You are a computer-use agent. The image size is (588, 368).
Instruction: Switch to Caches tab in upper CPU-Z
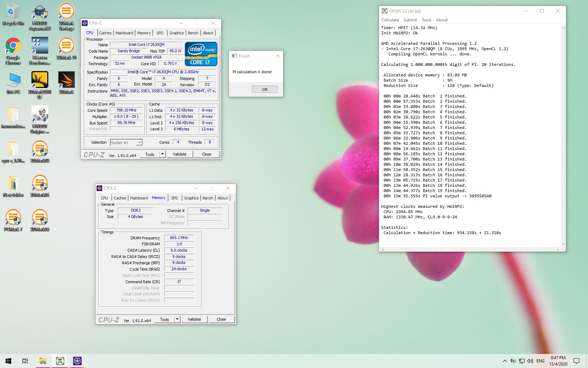[x=105, y=33]
